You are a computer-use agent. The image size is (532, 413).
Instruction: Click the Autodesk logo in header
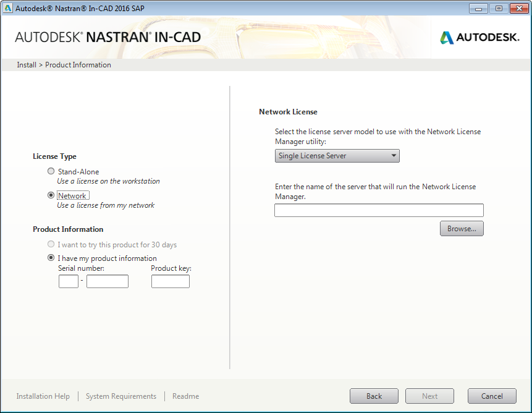(x=479, y=37)
